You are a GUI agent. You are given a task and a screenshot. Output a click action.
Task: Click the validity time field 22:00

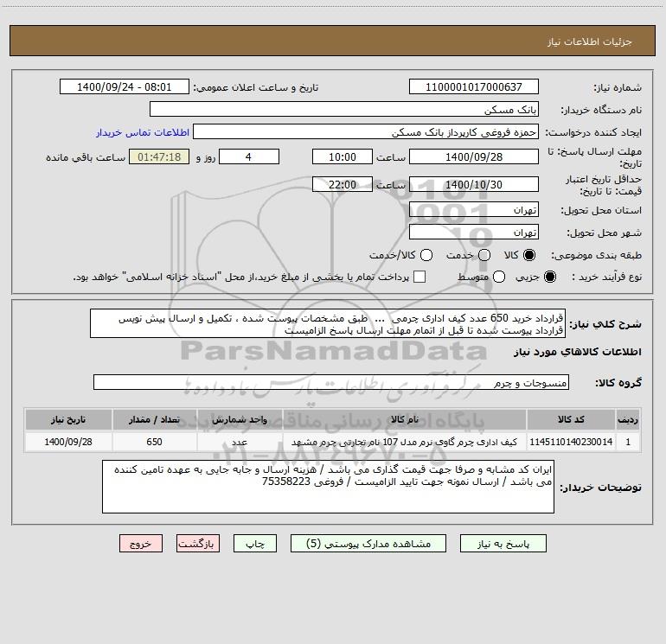click(343, 185)
